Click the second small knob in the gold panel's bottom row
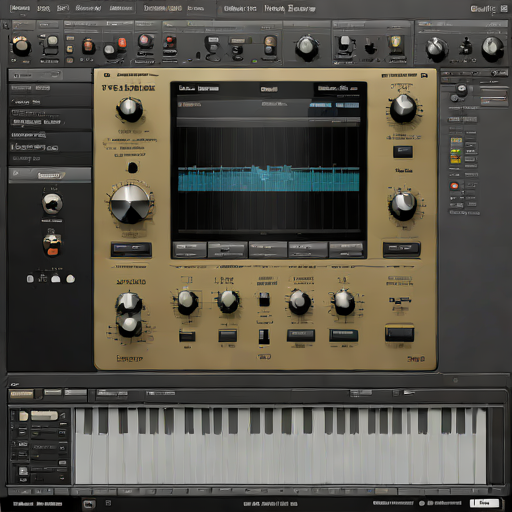This screenshot has height=512, width=512. click(228, 301)
